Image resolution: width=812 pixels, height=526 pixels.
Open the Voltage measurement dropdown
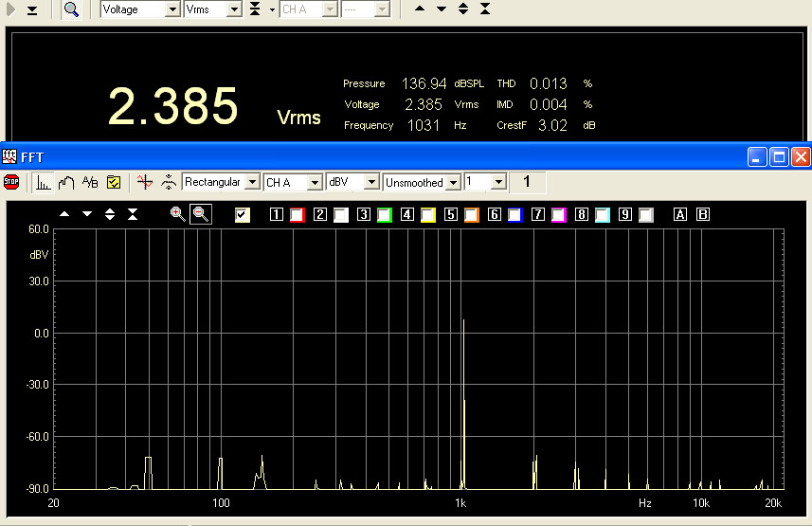coord(171,9)
